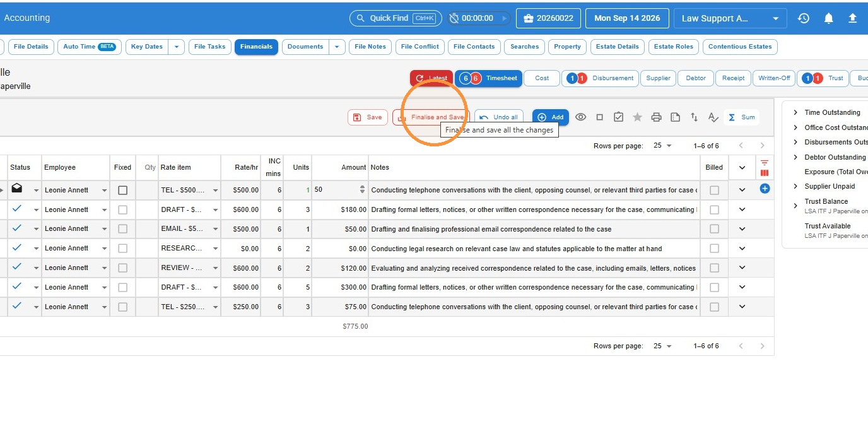Viewport: 868px width, 424px height.
Task: Start the timer play arrow
Action: 503,18
